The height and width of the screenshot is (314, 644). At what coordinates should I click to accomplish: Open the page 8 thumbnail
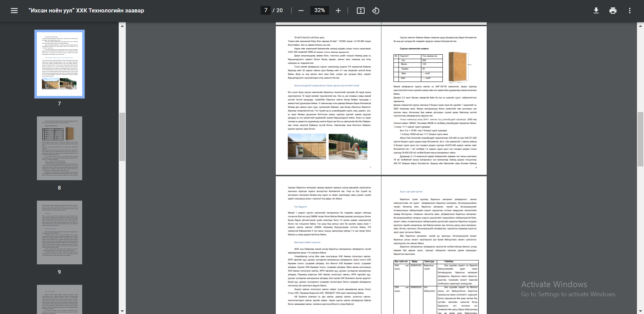pos(59,148)
